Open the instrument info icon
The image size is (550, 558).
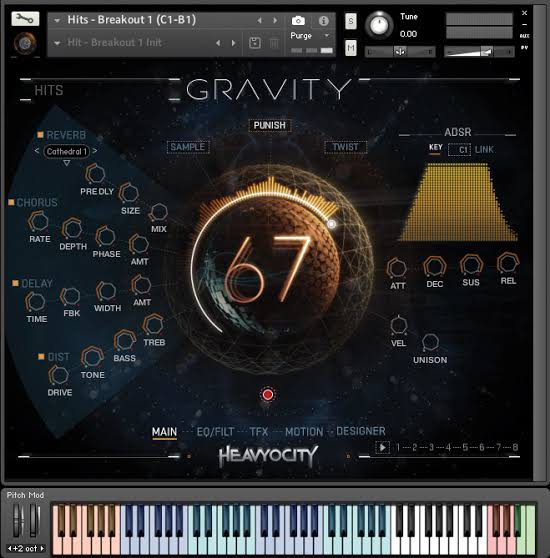click(x=323, y=21)
